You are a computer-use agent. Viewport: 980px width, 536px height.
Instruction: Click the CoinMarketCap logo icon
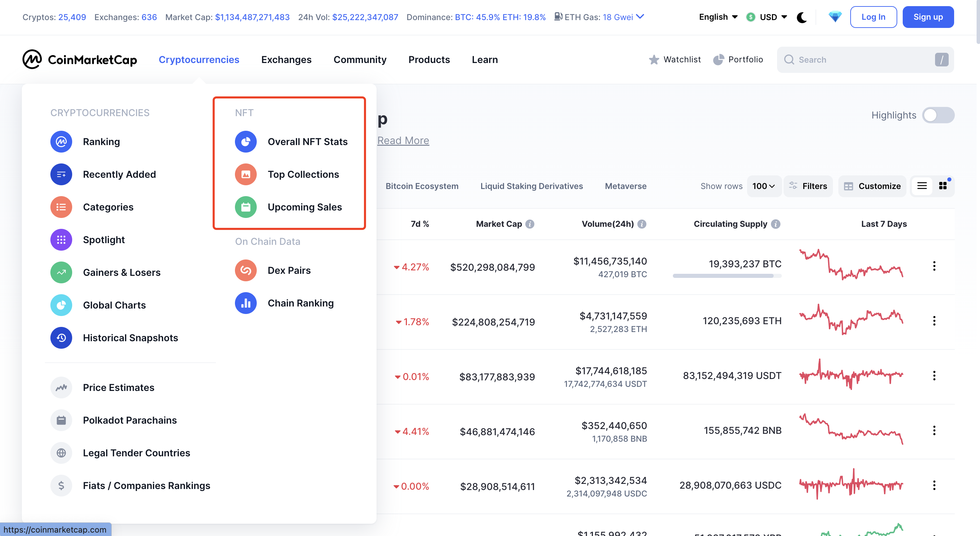[32, 59]
